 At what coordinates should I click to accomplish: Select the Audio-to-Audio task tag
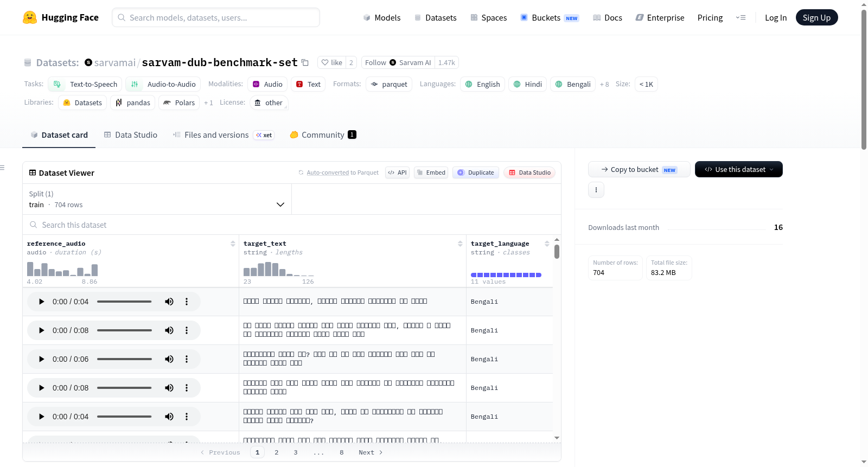[163, 84]
